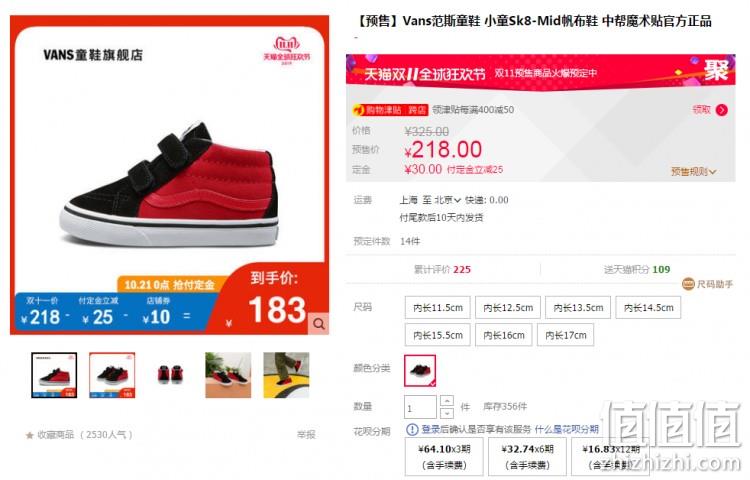Choose size 内长16cm
This screenshot has width=750, height=480.
[x=504, y=335]
